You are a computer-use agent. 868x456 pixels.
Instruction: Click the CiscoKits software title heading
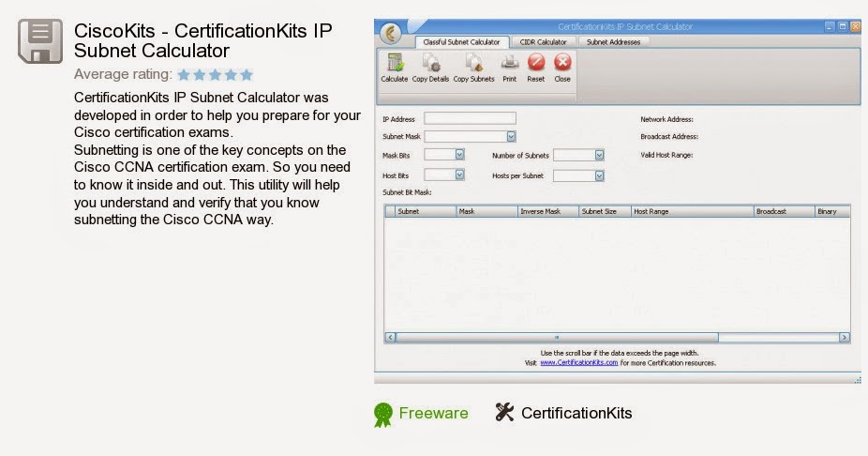(203, 40)
